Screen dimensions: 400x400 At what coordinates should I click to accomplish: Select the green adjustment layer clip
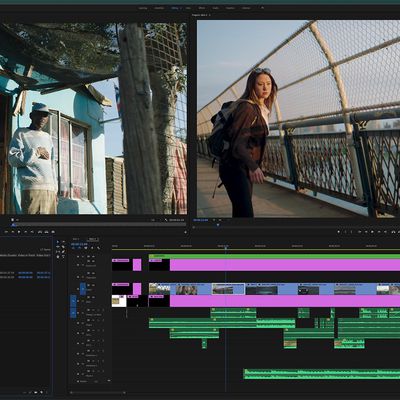click(x=274, y=256)
